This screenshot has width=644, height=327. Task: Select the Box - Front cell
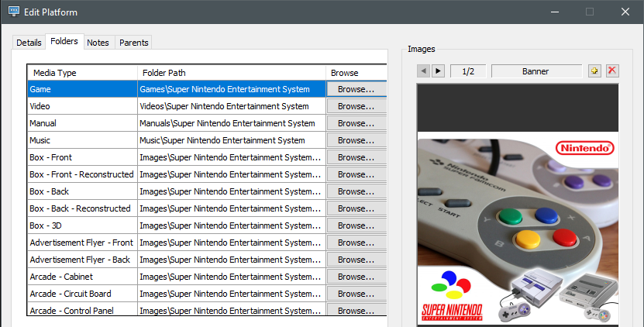[82, 157]
